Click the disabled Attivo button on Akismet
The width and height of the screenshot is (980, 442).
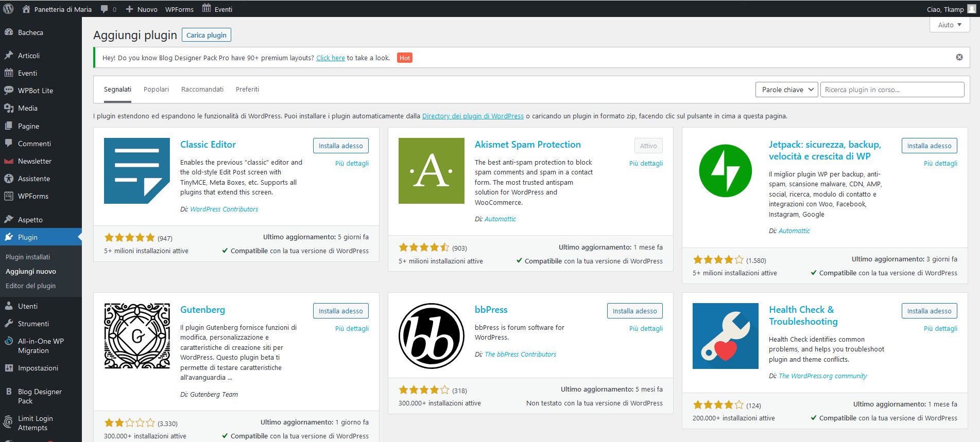pos(648,146)
